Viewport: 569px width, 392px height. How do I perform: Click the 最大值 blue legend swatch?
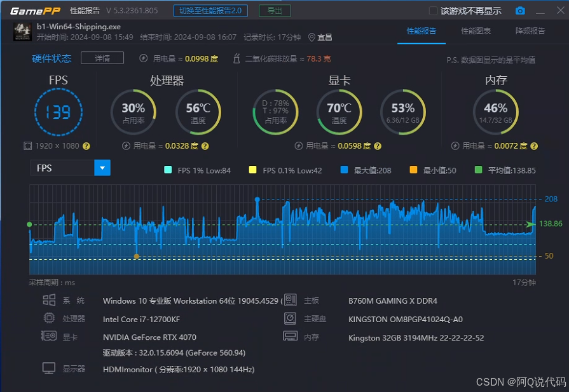[344, 170]
